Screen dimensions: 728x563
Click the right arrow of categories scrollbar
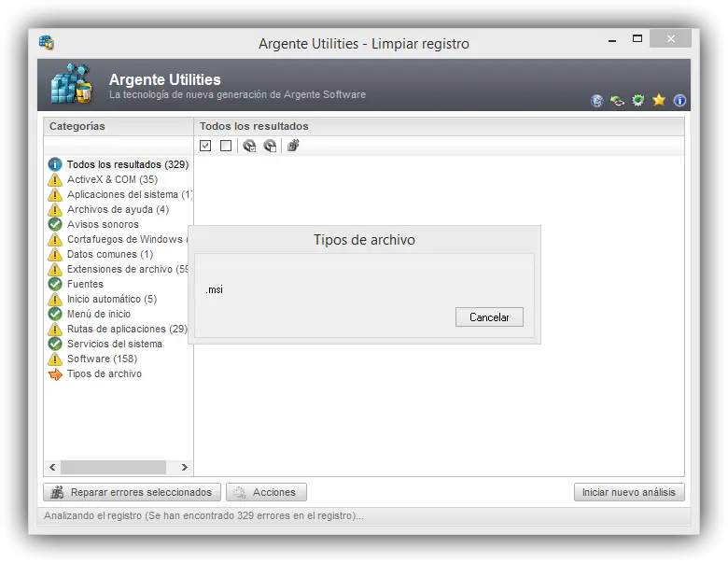click(184, 468)
